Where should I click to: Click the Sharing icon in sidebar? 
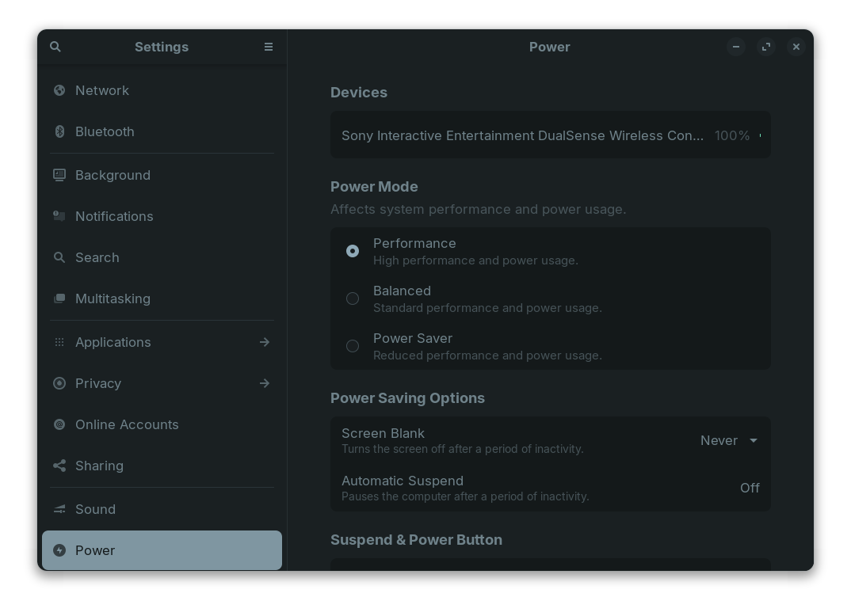[59, 466]
